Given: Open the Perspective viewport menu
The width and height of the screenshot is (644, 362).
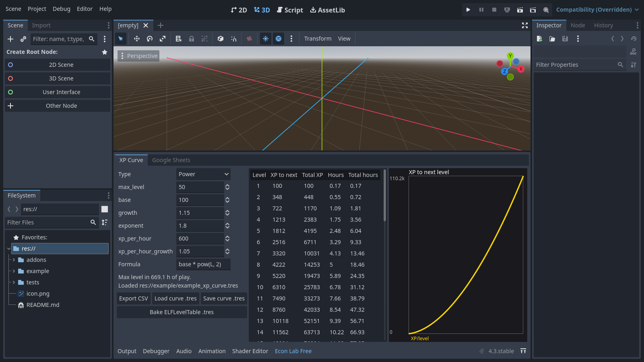Looking at the screenshot, I should (138, 56).
